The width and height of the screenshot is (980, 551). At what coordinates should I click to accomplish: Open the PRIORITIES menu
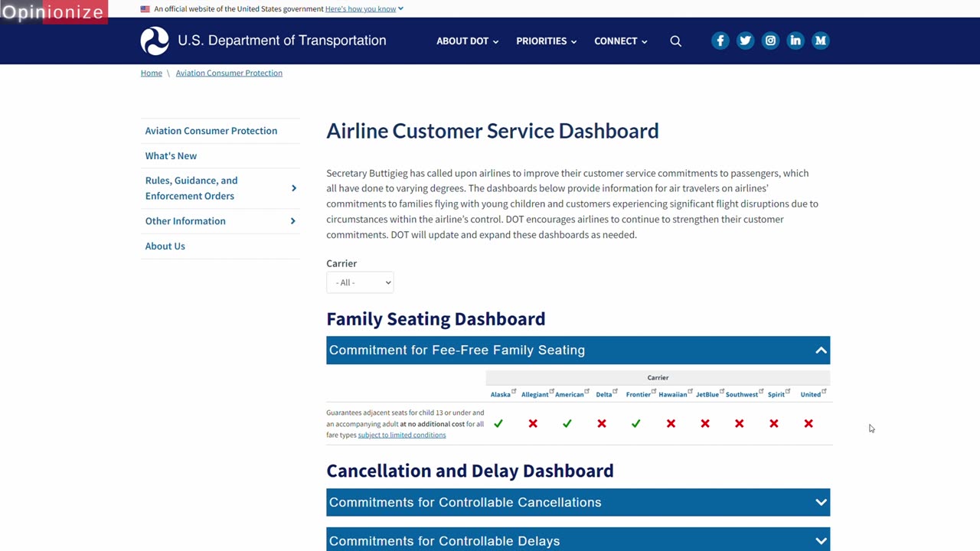click(x=546, y=41)
